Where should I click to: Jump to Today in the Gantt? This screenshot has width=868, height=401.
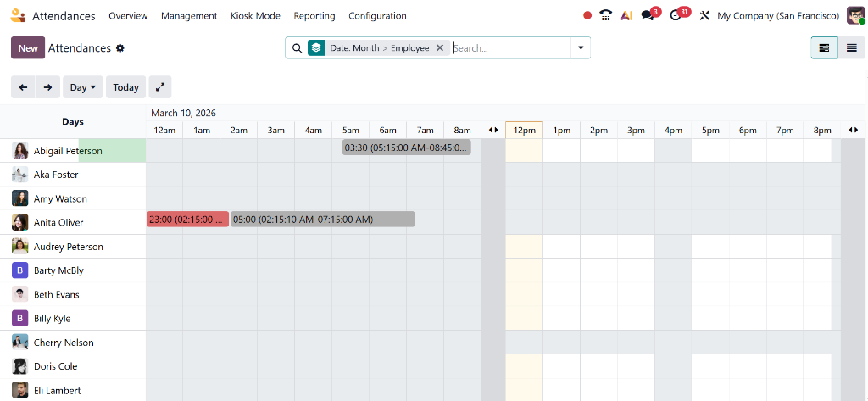pos(125,87)
